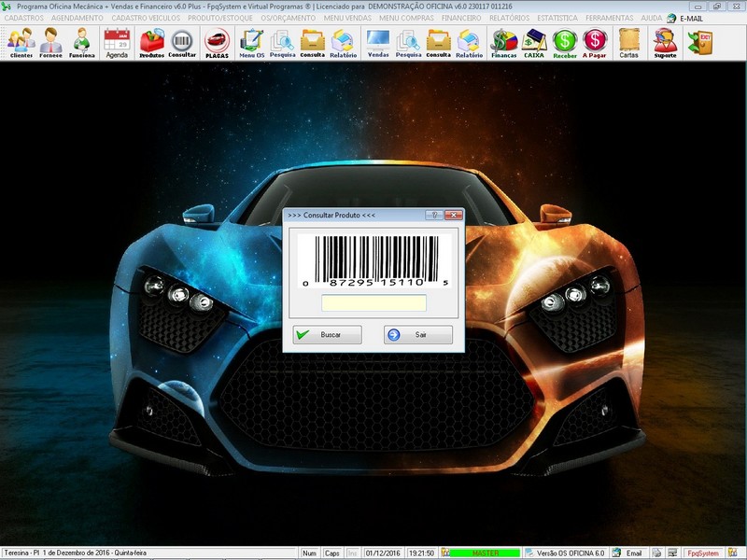Viewport: 747px width, 560px height.
Task: Click the Num indicator in status bar
Action: [x=309, y=553]
